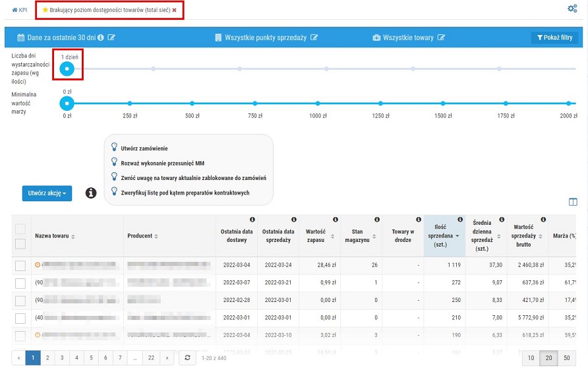This screenshot has height=368, width=588.
Task: Go to previous page arrow
Action: (x=18, y=358)
